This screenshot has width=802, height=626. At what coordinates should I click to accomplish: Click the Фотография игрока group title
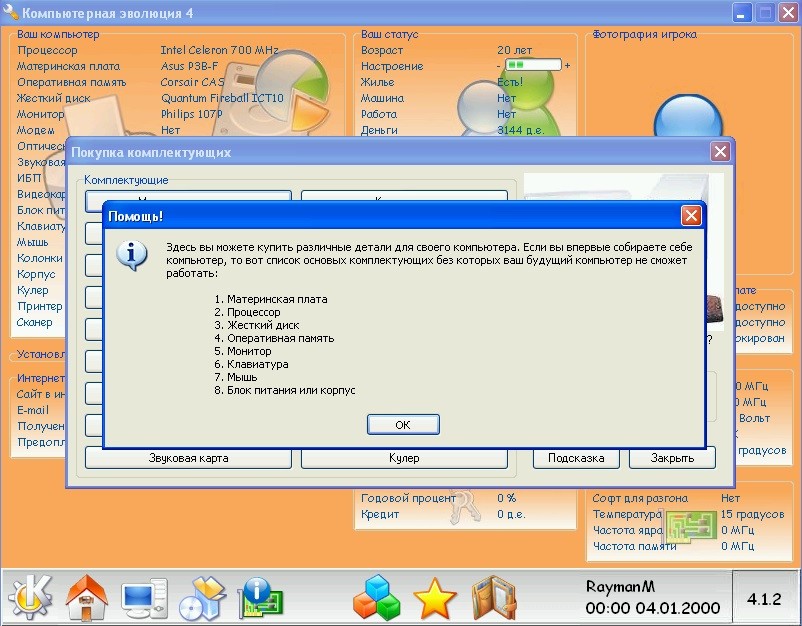click(644, 34)
